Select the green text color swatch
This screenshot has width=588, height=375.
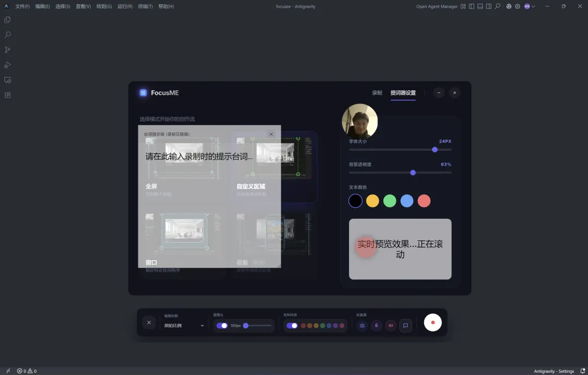point(390,201)
